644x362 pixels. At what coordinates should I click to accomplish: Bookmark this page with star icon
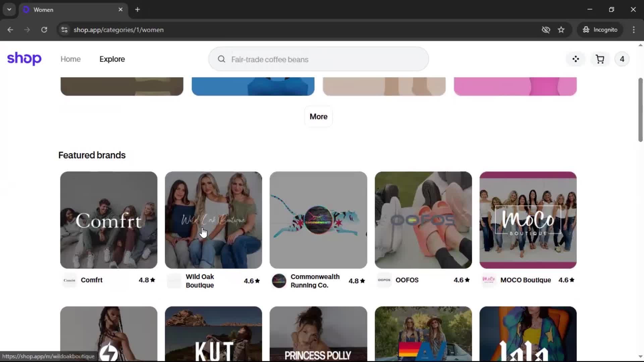[561, 30]
